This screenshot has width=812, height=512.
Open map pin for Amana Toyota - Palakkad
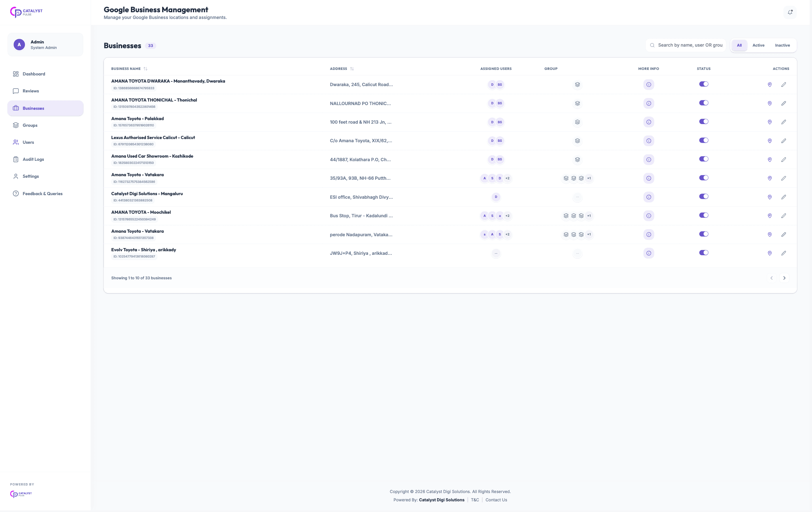pyautogui.click(x=770, y=122)
